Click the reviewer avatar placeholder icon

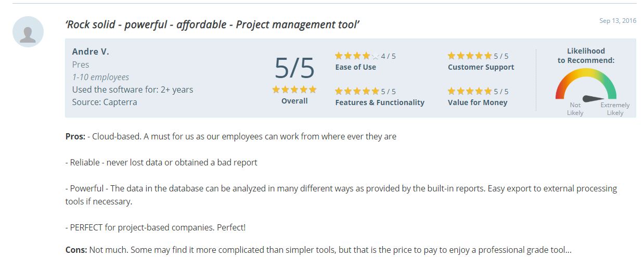tap(28, 32)
